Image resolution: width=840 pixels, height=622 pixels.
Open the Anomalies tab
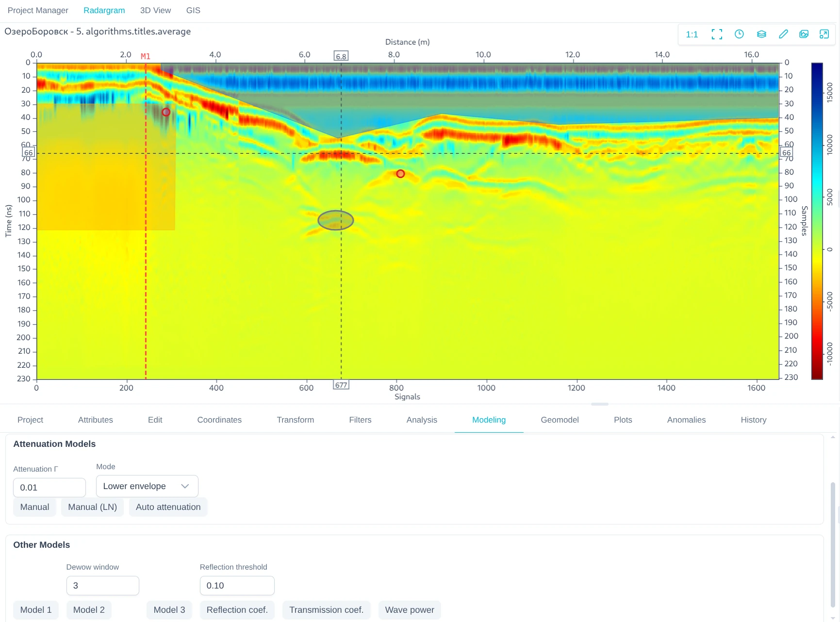(x=686, y=420)
